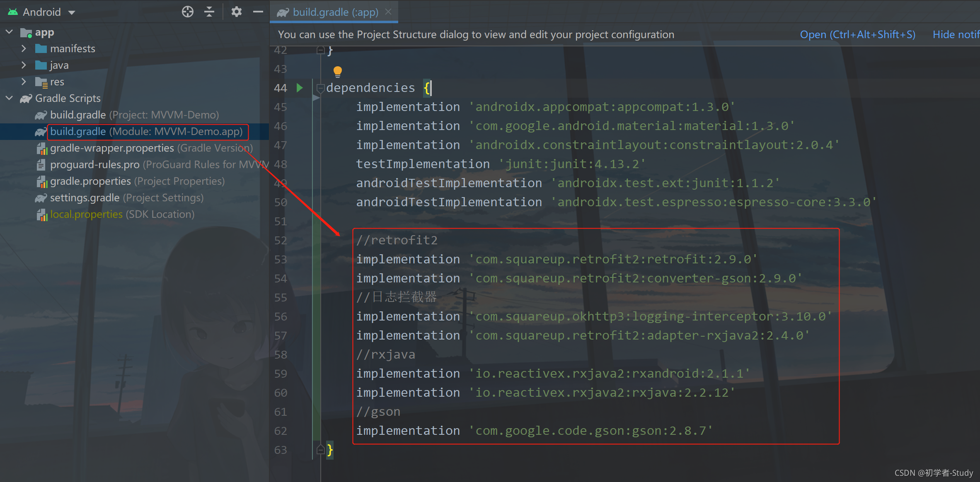Click the res folder icon
Screen dimensions: 980x482
click(x=41, y=82)
